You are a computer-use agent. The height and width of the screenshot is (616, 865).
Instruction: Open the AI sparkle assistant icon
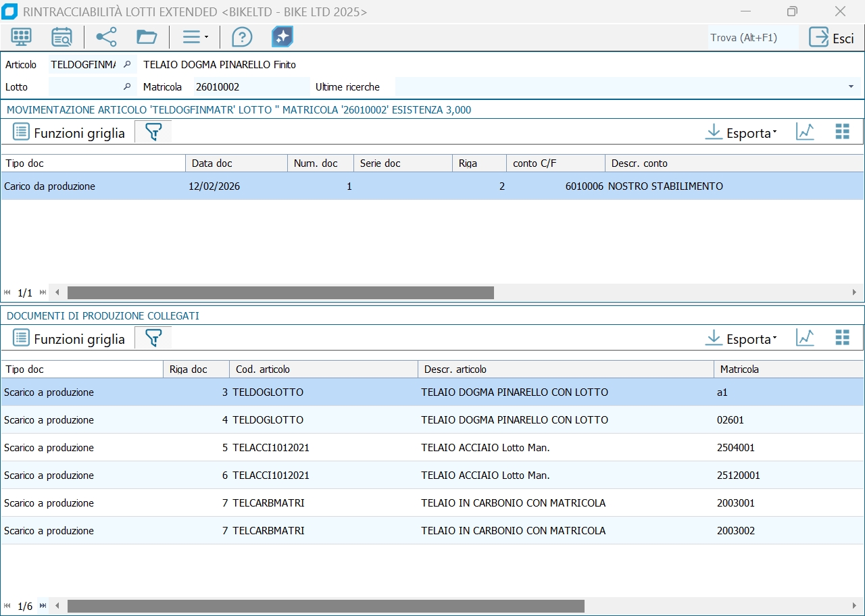282,37
